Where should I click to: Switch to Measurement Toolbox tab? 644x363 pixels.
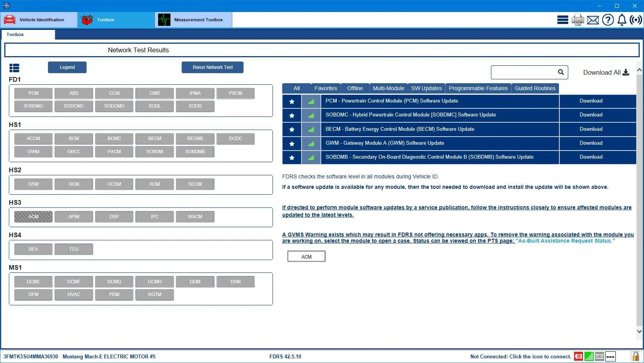point(194,20)
